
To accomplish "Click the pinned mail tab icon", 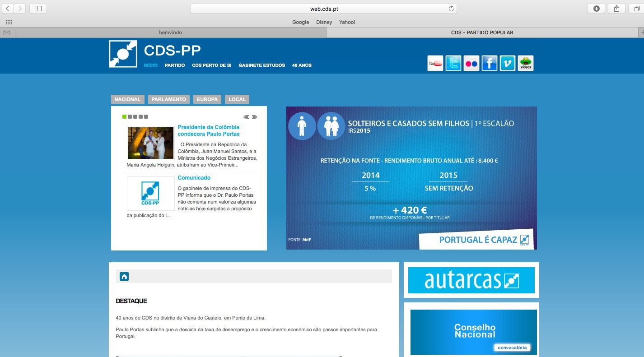I will pos(7,32).
